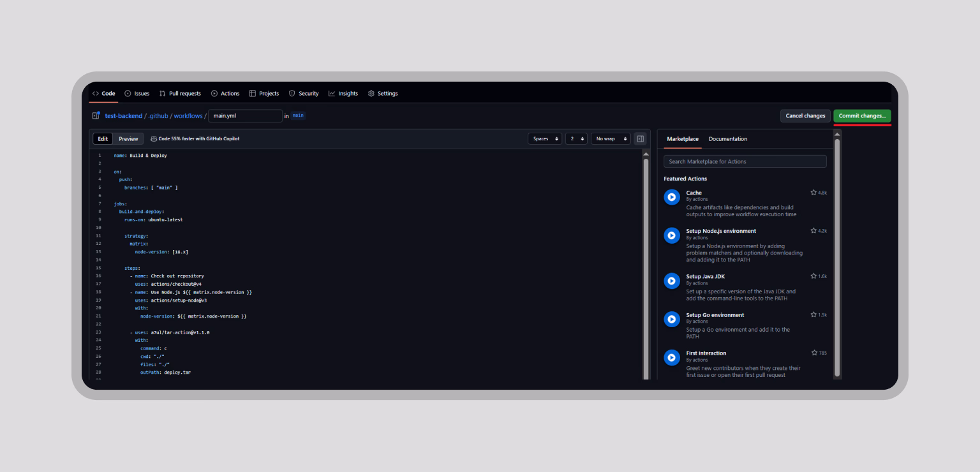The image size is (980, 472).
Task: Click the star icon for Setup Go environment
Action: click(x=813, y=314)
